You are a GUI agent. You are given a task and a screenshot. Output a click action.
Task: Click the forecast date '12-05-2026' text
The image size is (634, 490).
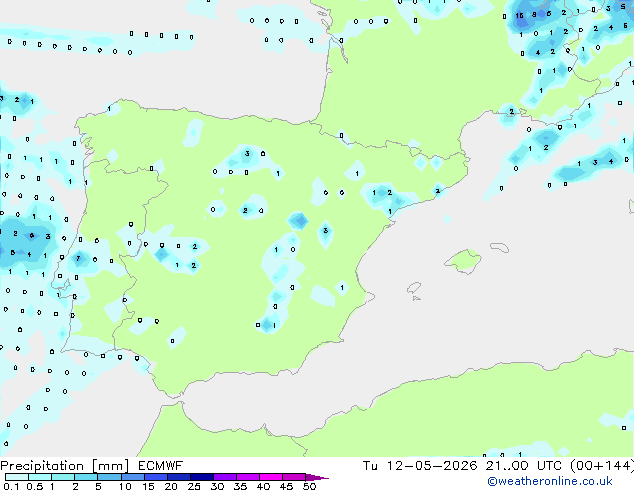(432, 466)
